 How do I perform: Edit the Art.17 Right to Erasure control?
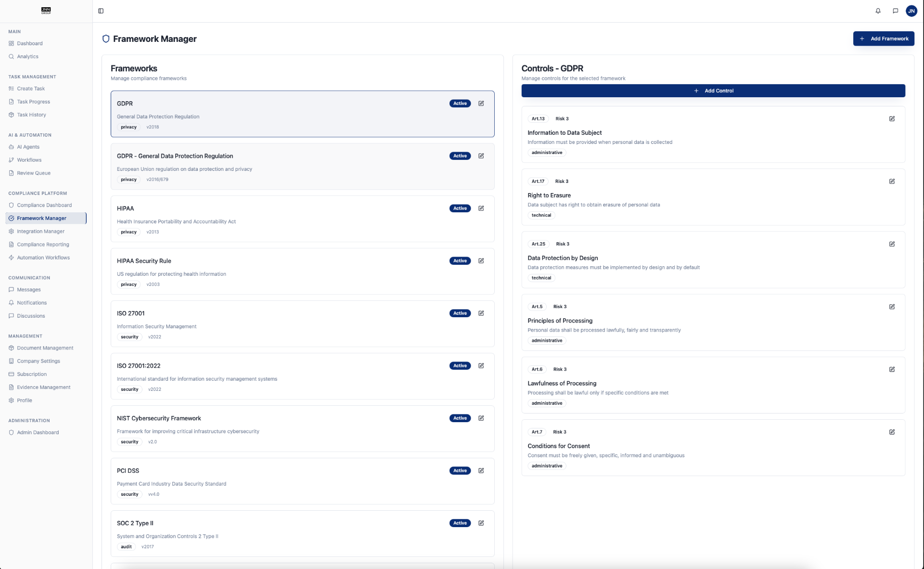(x=892, y=181)
